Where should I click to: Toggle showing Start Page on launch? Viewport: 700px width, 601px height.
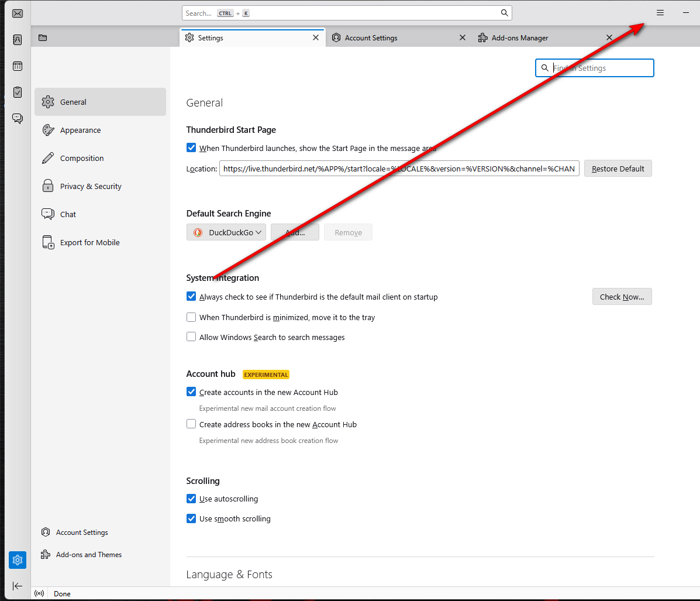(191, 148)
